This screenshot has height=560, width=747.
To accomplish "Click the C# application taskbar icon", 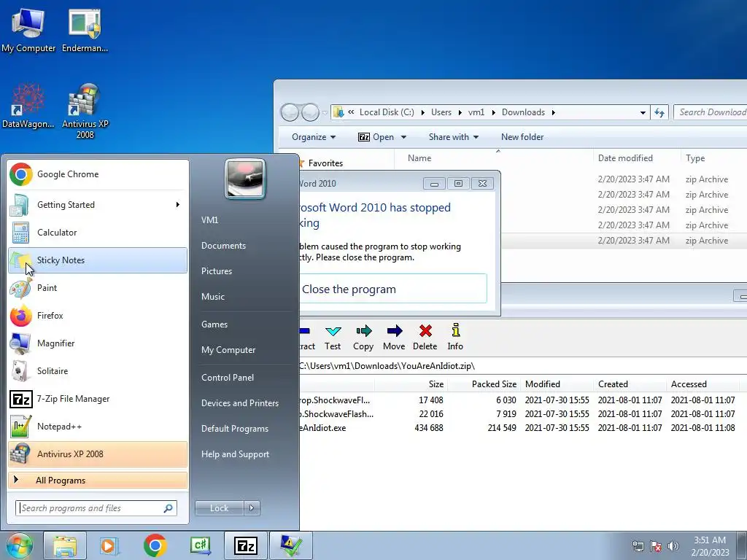I will point(200,545).
